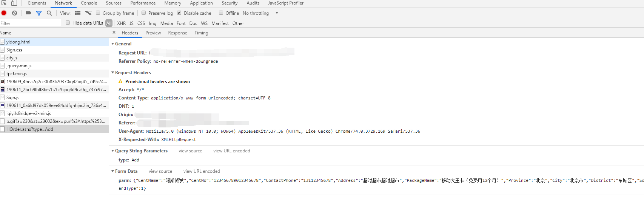The image size is (644, 214).
Task: Open the Response tab of the request
Action: [178, 33]
